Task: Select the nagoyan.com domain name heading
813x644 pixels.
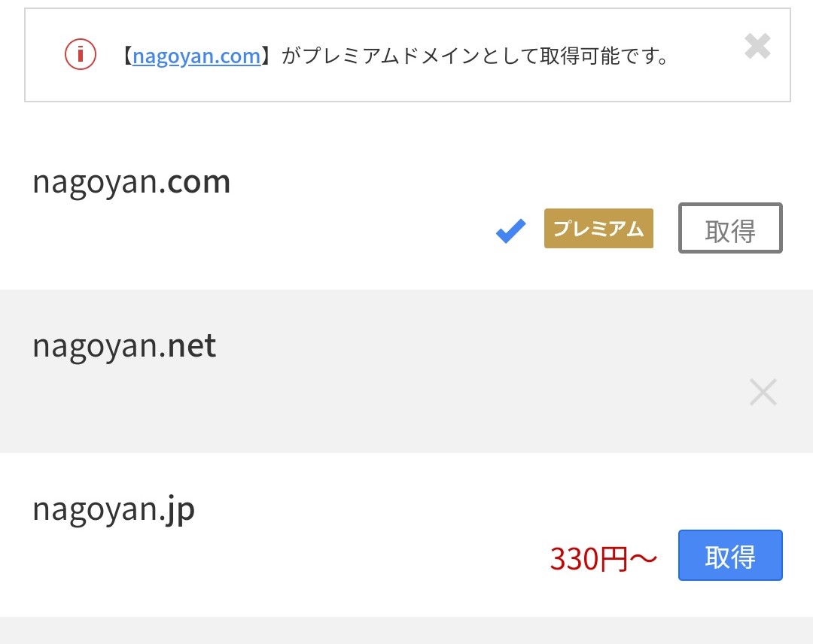Action: click(x=131, y=181)
